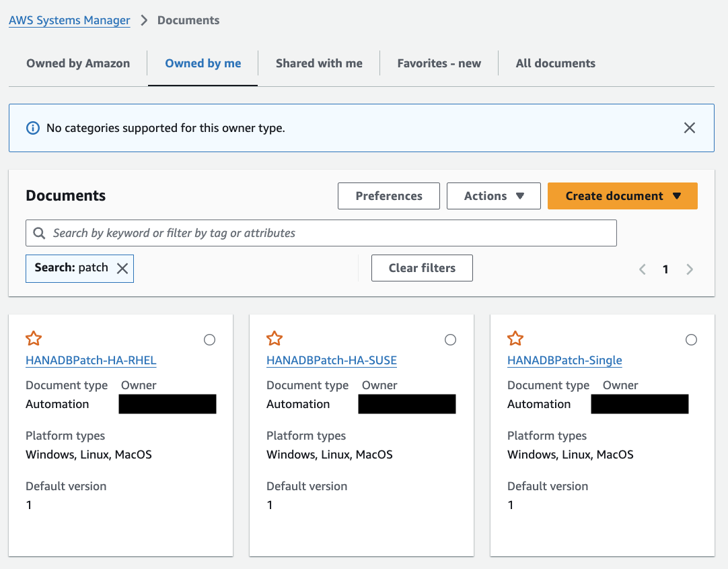Select the HANADBPatch-HA-RHEL radio button

click(x=210, y=340)
